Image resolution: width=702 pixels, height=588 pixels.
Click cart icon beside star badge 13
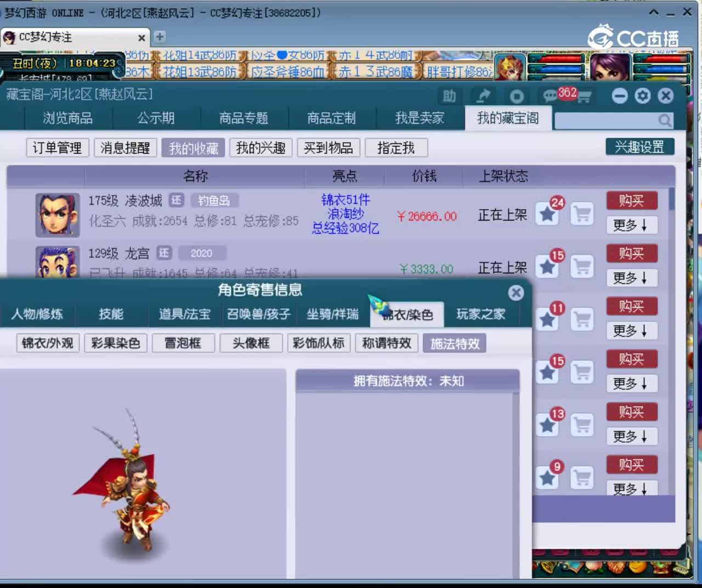click(x=582, y=425)
